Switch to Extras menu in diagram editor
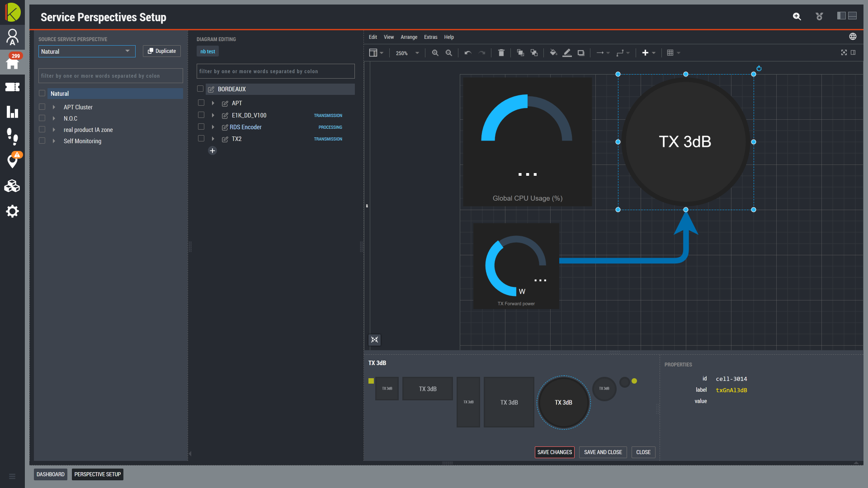 tap(430, 37)
